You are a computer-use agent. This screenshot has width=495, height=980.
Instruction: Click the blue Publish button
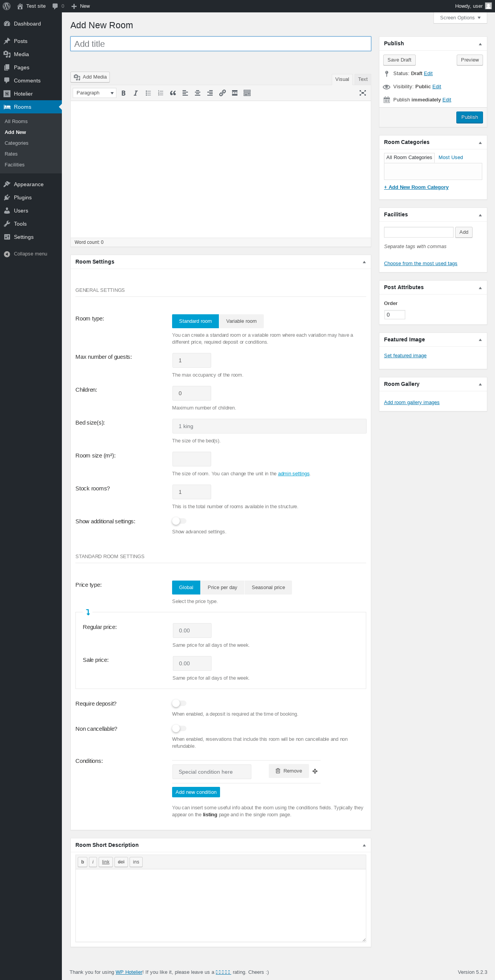pos(469,117)
